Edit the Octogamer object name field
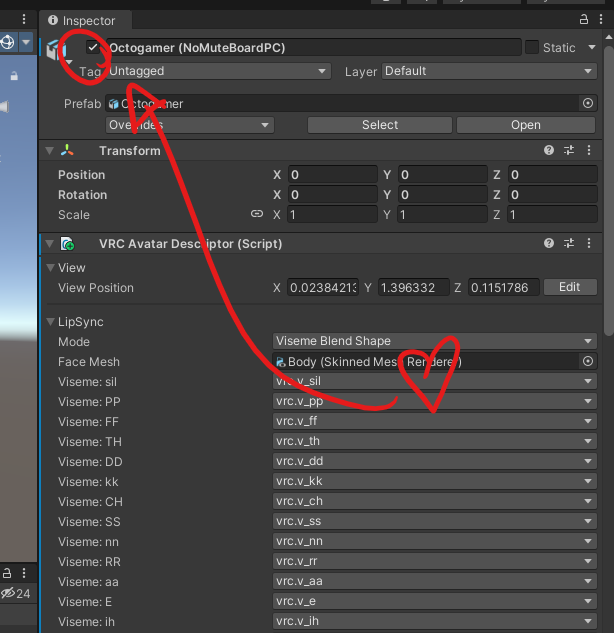Image resolution: width=614 pixels, height=633 pixels. [314, 48]
